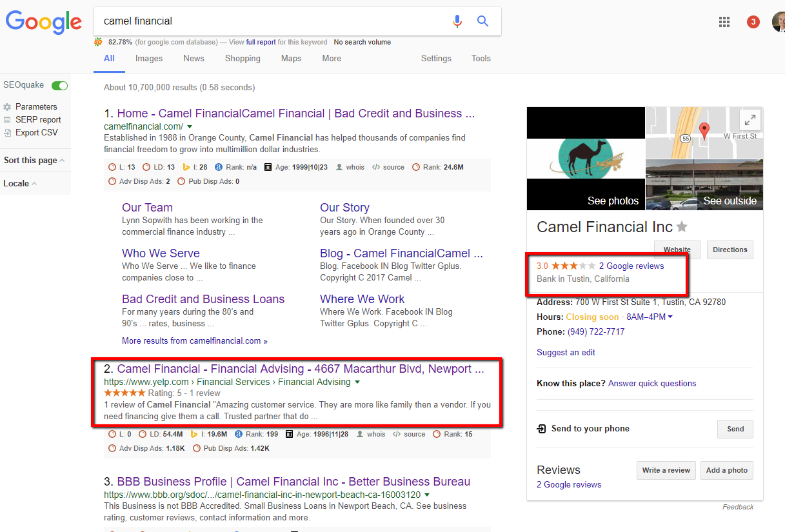Click the Send button
Screen dimensions: 785x532
coord(735,429)
